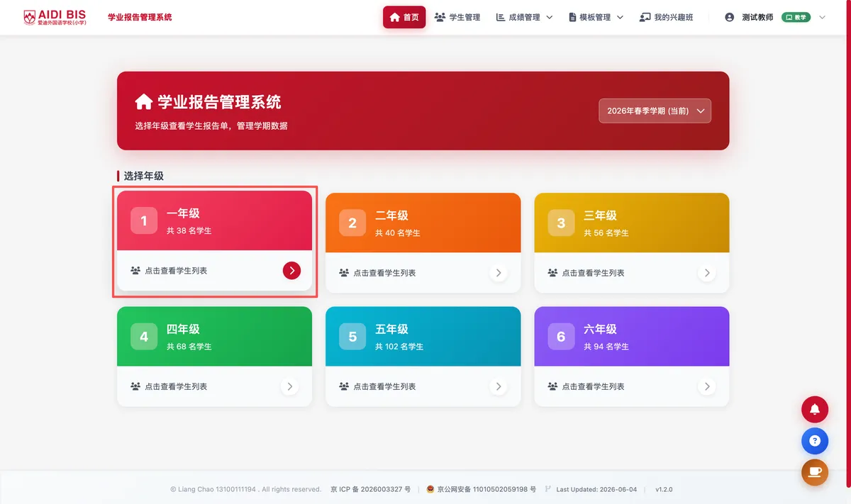
Task: View student list for 六年级
Action: click(x=632, y=386)
